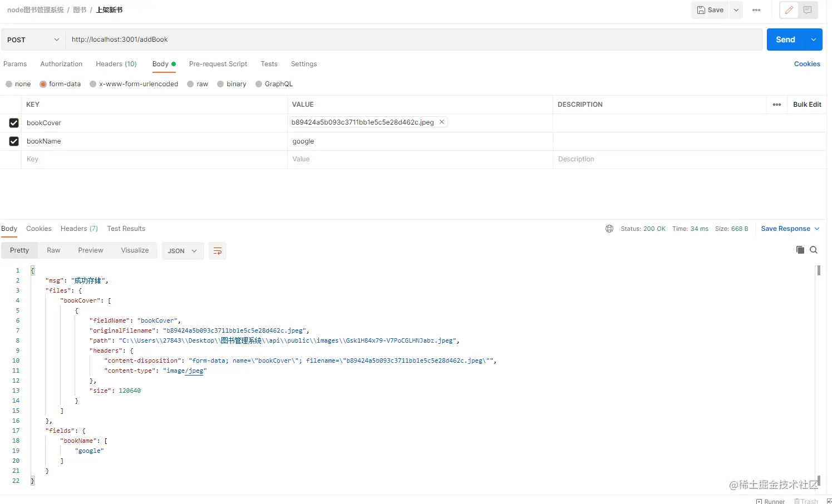Image resolution: width=832 pixels, height=504 pixels.
Task: Open Trash from the status bar
Action: pos(806,501)
